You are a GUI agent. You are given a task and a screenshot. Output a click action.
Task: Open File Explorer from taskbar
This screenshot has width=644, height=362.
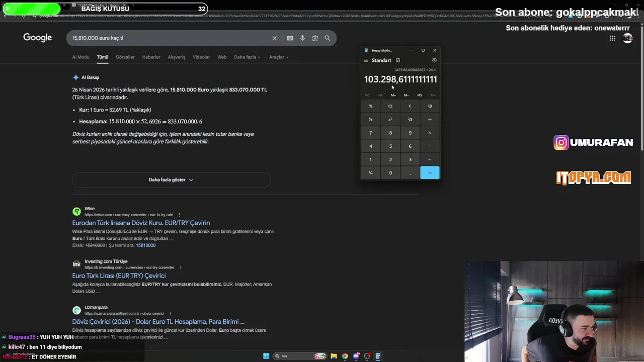coord(334,356)
